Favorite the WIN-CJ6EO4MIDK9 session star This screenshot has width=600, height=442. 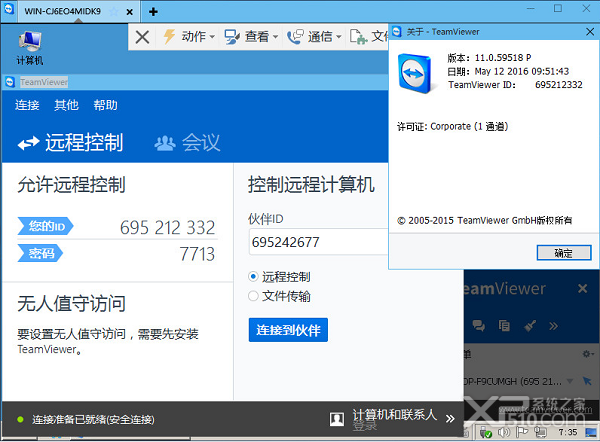114,12
